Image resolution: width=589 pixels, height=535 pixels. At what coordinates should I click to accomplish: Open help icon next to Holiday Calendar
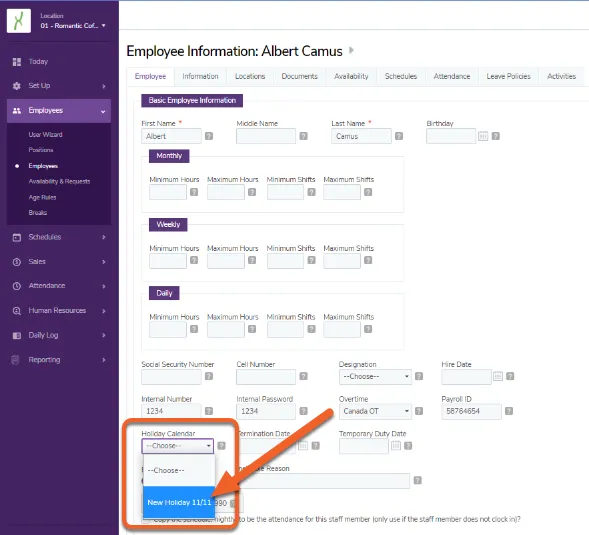(222, 446)
